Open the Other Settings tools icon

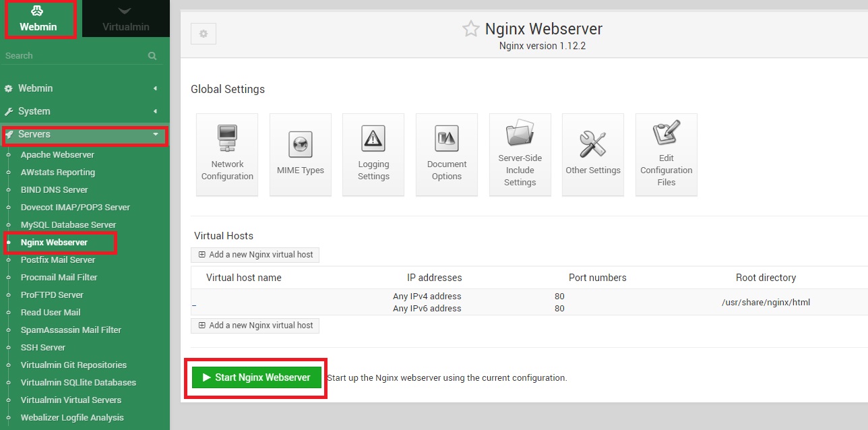point(593,154)
